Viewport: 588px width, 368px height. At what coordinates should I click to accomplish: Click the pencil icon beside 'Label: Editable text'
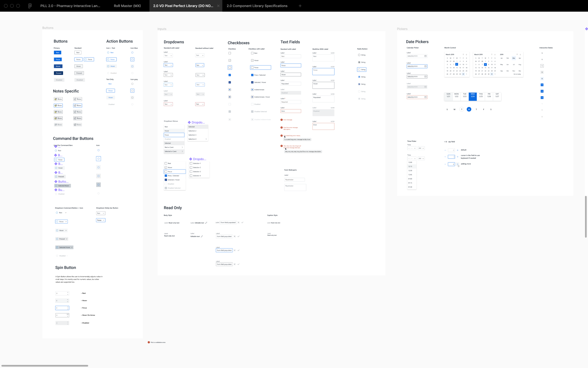pos(206,223)
